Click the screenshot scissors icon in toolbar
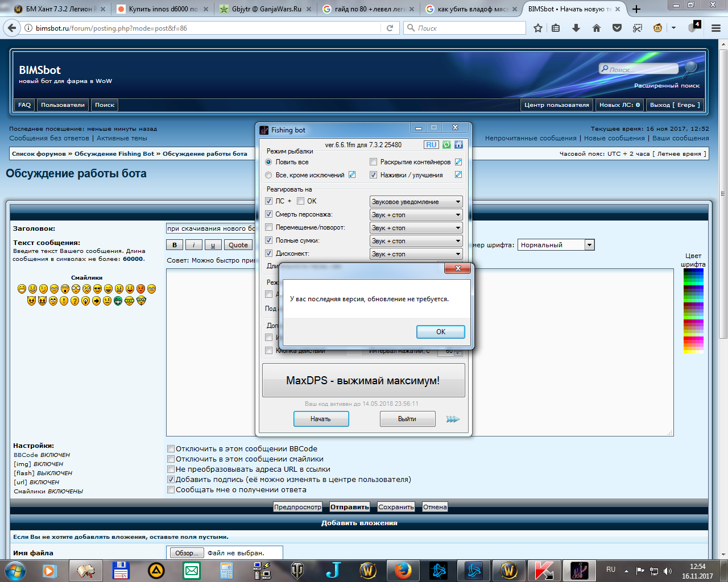The width and height of the screenshot is (728, 582). coord(638,28)
